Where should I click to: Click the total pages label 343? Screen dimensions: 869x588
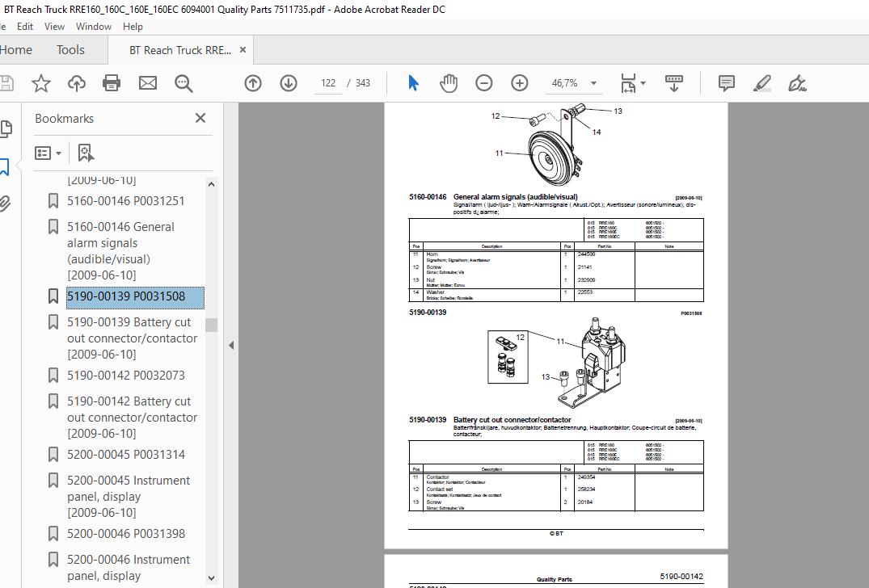tap(363, 83)
